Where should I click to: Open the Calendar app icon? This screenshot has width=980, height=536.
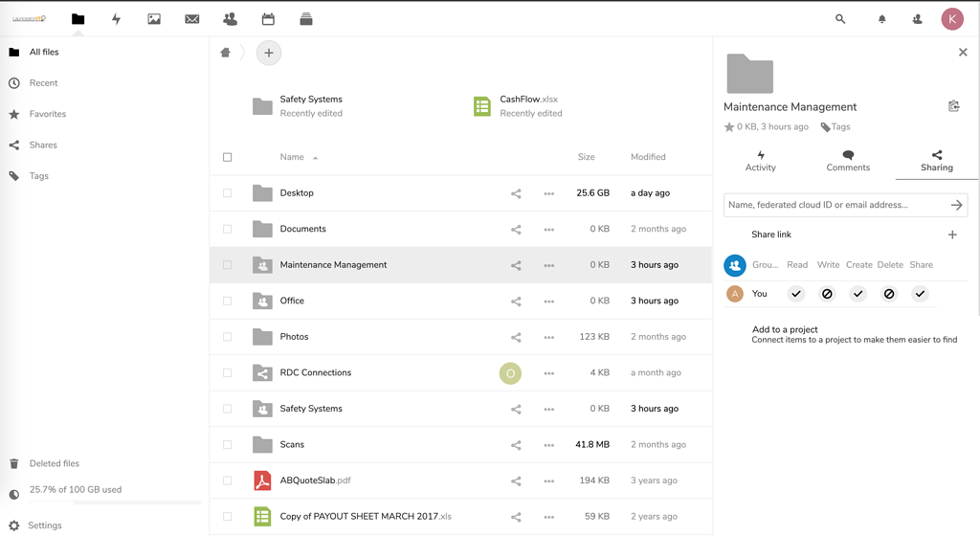[x=268, y=19]
